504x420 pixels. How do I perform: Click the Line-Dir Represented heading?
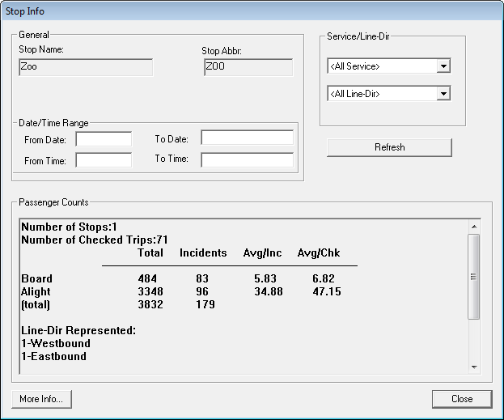point(78,331)
